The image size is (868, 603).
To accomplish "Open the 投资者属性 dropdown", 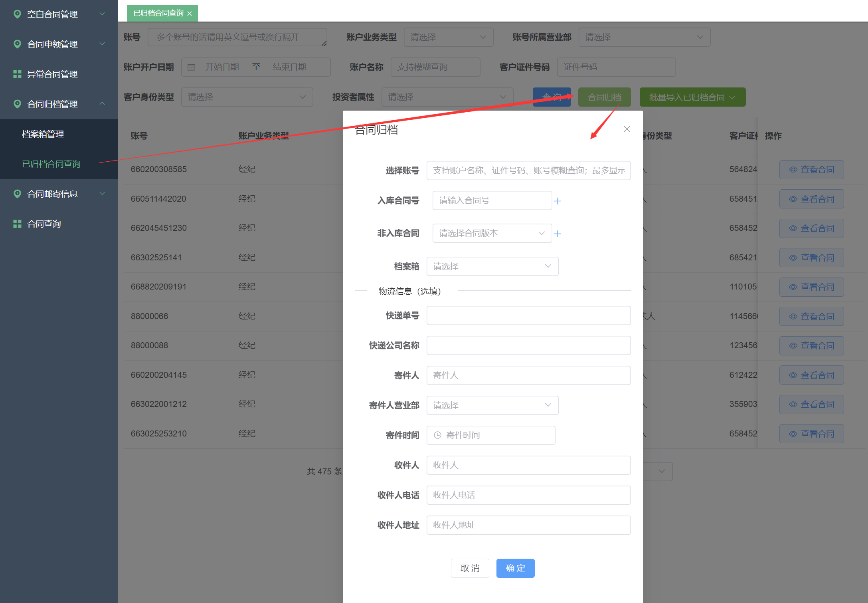I will tap(447, 97).
